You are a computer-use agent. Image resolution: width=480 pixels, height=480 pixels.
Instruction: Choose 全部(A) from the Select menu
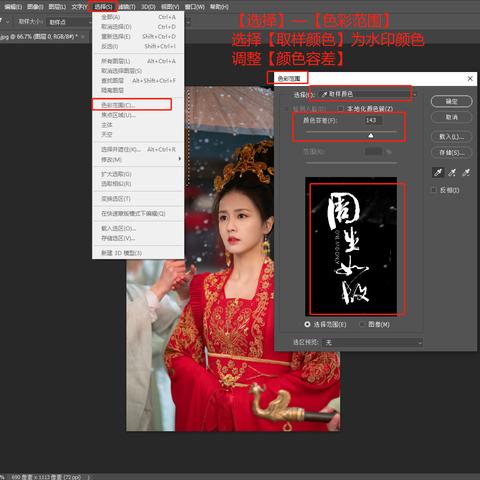tap(138, 17)
